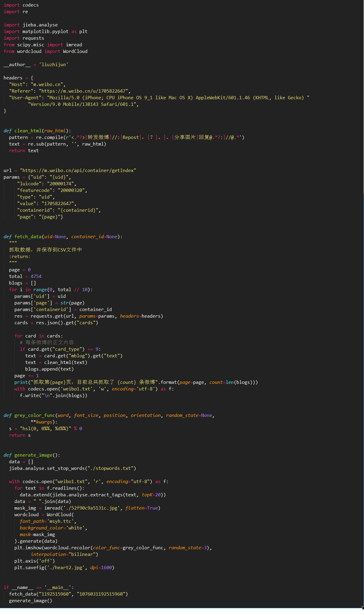This screenshot has height=615, width=364.
Task: Click the "hsl(0, 0%%, %d%%)" string
Action: (x=45, y=429)
